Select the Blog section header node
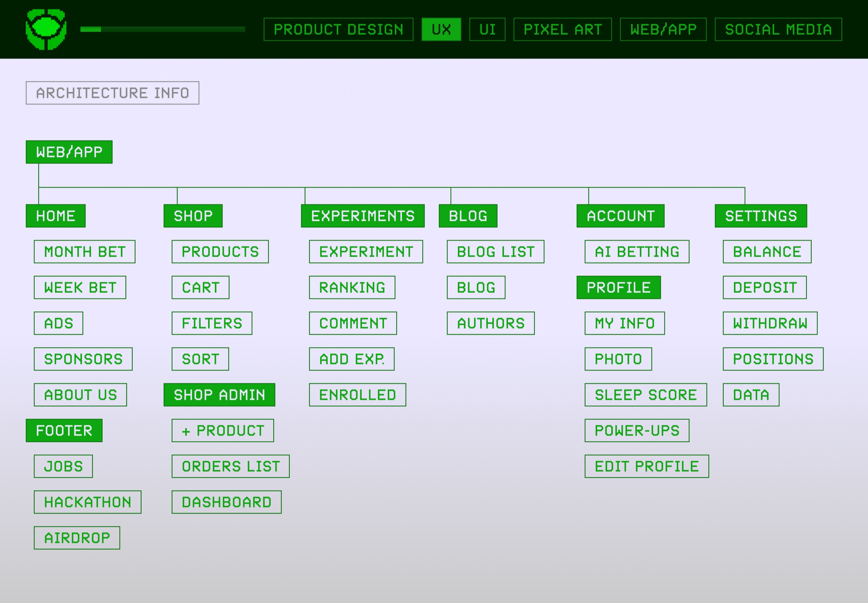 click(468, 216)
